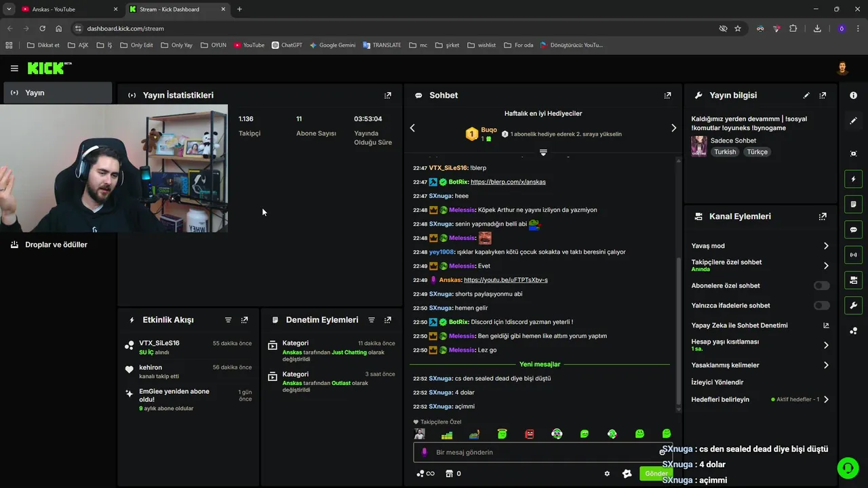The width and height of the screenshot is (868, 488).
Task: Pop out the Yayın bilgisi panel
Action: pyautogui.click(x=823, y=96)
